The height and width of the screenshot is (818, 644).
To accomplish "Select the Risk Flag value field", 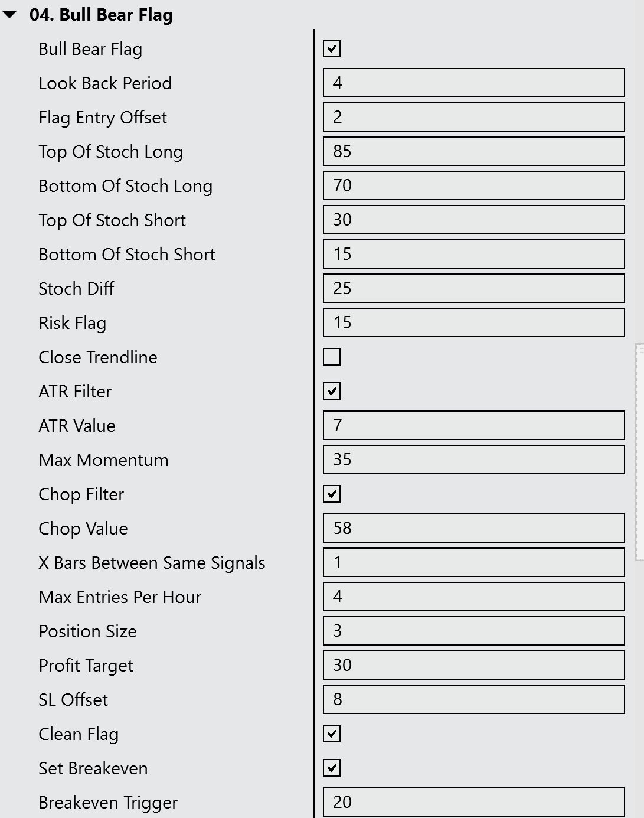I will click(x=473, y=322).
